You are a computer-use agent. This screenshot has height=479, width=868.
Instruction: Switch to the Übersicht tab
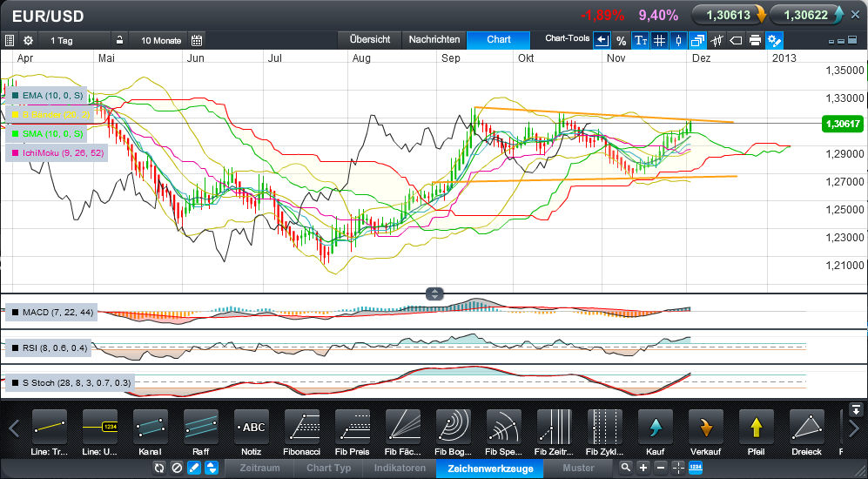pyautogui.click(x=370, y=40)
